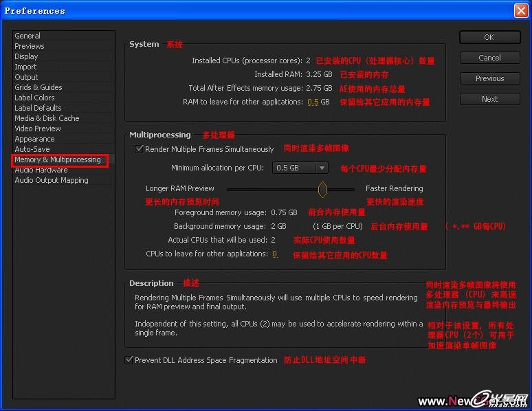
Task: Open Minimum allocation per CPU dropdown
Action: (x=300, y=168)
